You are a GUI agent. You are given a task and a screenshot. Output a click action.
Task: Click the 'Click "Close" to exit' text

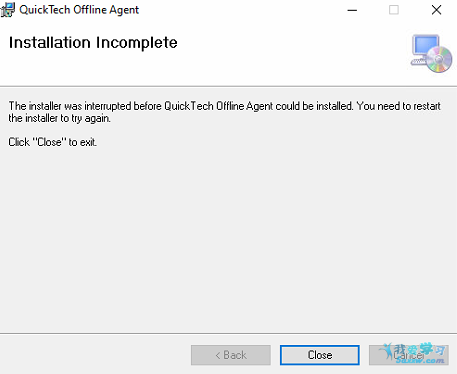pos(53,142)
